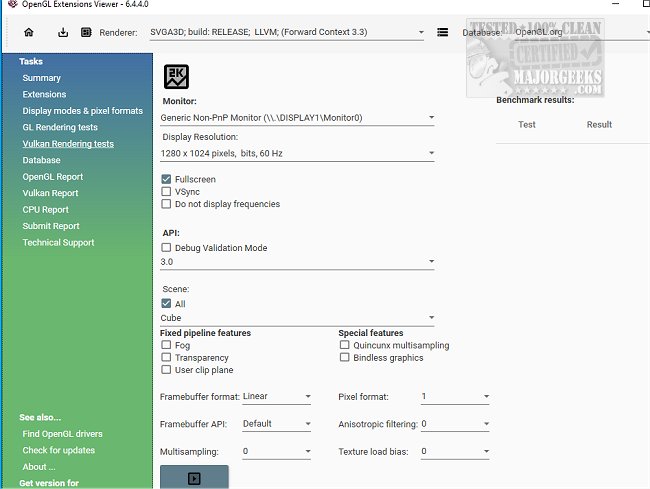650x489 pixels.
Task: Open the Vulkan Report page
Action: [x=50, y=193]
